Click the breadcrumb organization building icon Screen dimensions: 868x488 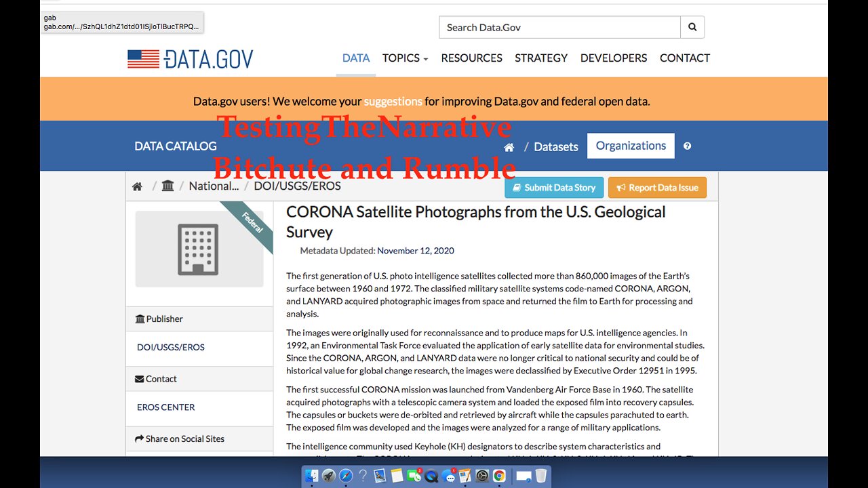(167, 186)
